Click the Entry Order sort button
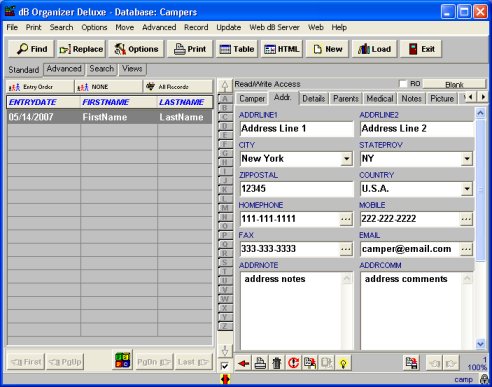The width and height of the screenshot is (492, 387). tap(40, 87)
